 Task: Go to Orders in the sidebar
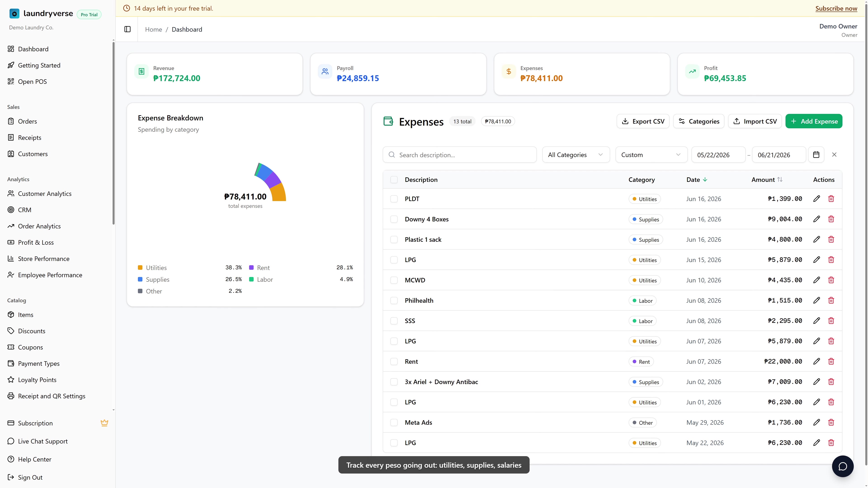(27, 121)
